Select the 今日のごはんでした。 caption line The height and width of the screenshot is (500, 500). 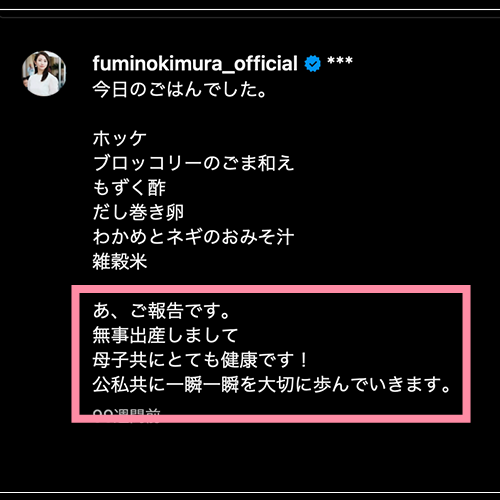point(180,90)
